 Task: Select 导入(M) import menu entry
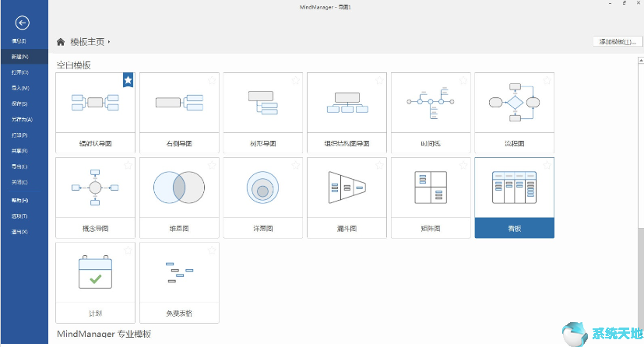tap(20, 88)
